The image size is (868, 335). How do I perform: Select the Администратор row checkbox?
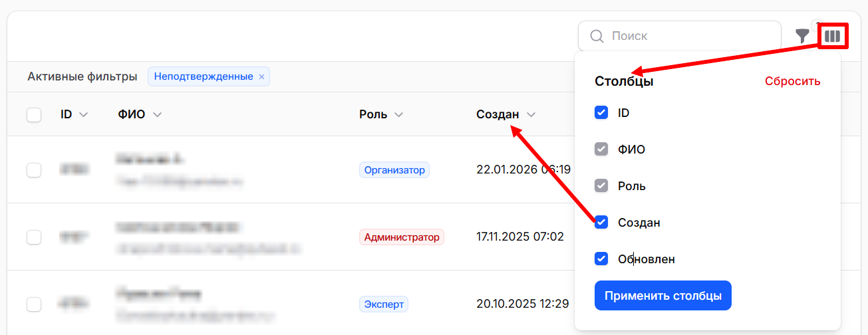pyautogui.click(x=34, y=237)
